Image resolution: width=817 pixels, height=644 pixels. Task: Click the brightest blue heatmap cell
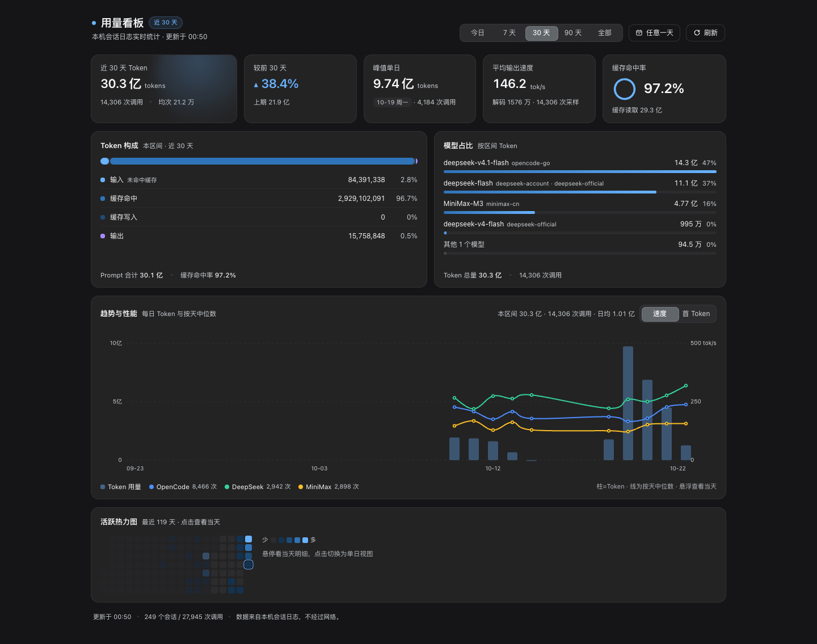pos(249,539)
